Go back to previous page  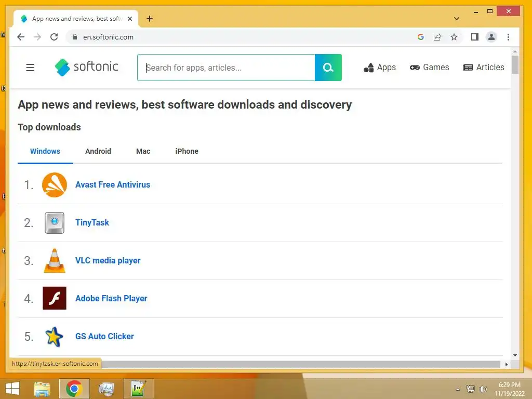(x=21, y=37)
